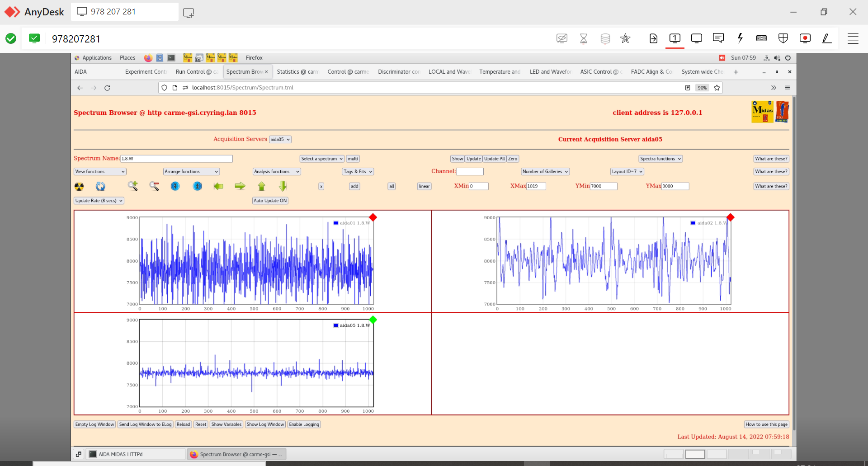Click the blue double-down arrow icon
Screen dimensions: 868x466
[175, 186]
